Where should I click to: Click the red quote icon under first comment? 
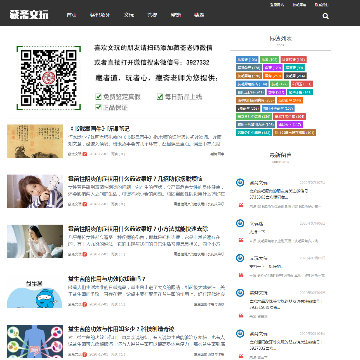(x=241, y=206)
